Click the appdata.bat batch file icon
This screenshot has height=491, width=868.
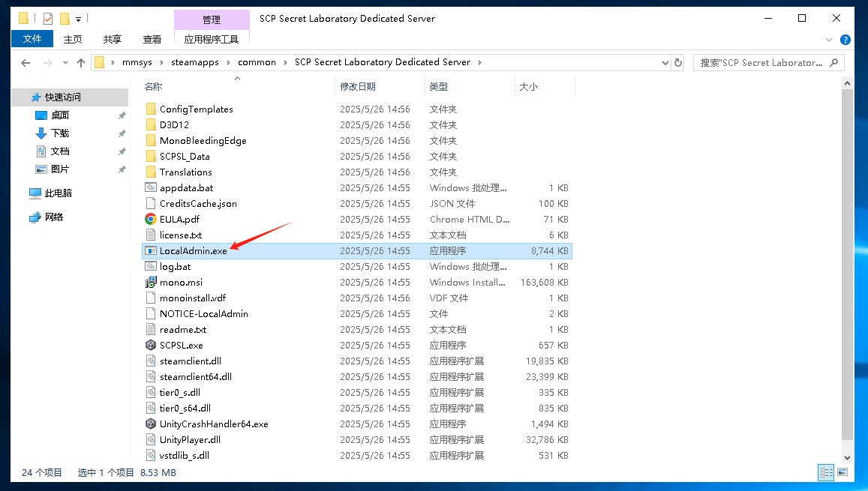[151, 187]
